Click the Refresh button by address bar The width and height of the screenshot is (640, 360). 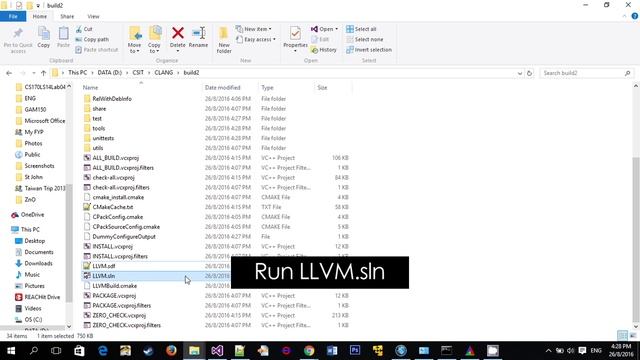(x=529, y=73)
